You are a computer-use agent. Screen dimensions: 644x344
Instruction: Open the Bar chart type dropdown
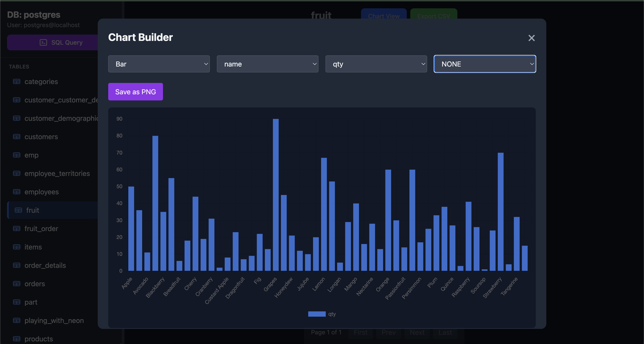coord(159,64)
